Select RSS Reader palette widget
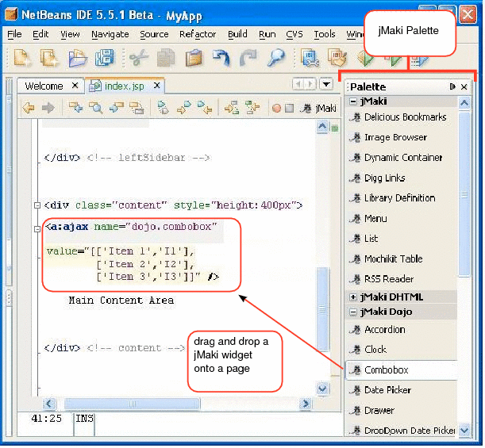The width and height of the screenshot is (485, 448). (x=401, y=279)
